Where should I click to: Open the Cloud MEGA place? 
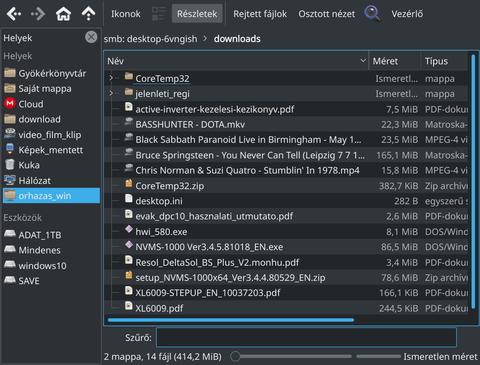[x=51, y=104]
